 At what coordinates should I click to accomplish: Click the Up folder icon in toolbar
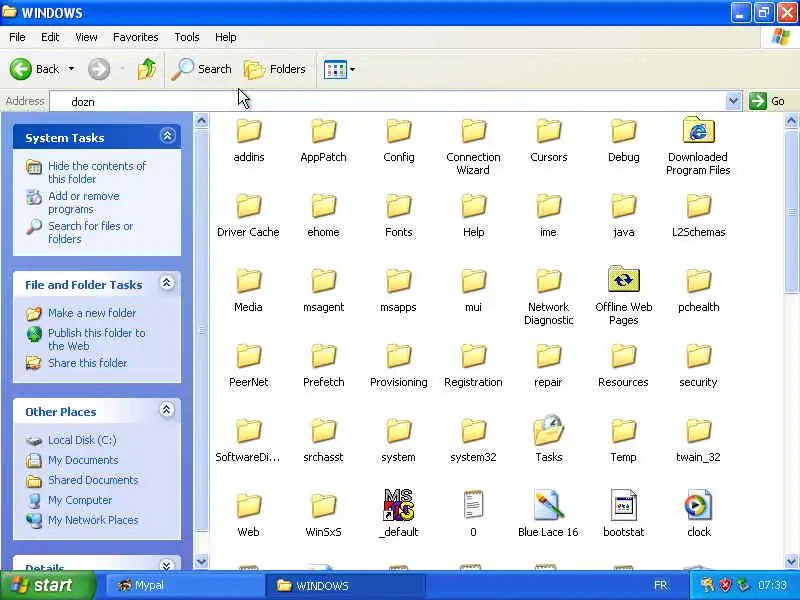[x=147, y=69]
